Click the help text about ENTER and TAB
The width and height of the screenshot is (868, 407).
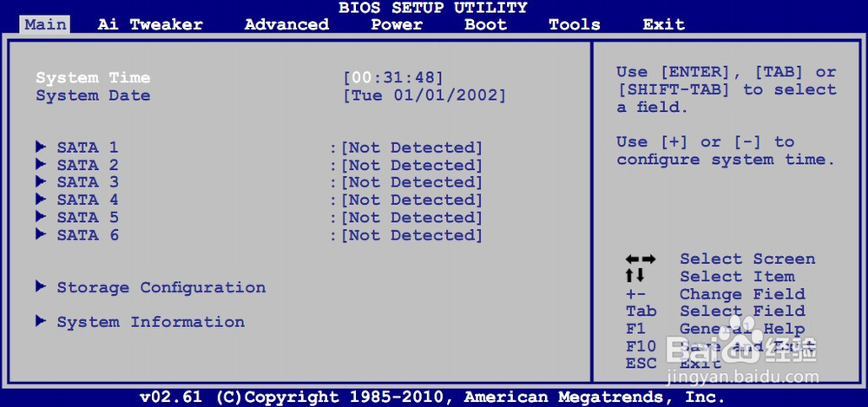pos(727,89)
